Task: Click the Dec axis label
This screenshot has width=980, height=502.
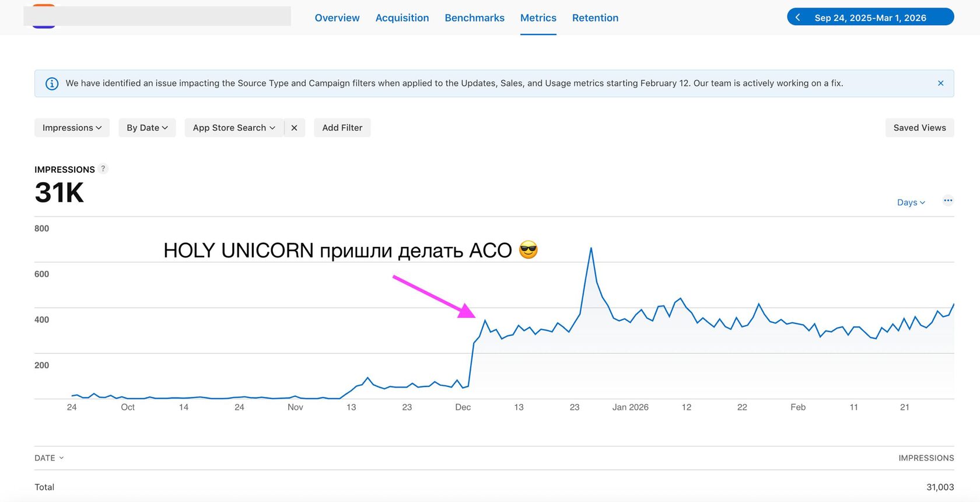Action: click(x=463, y=407)
